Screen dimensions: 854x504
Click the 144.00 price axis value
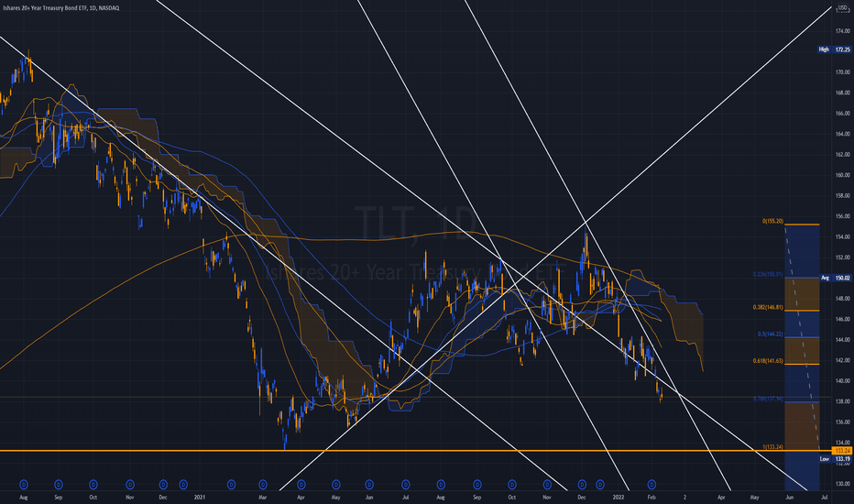tap(843, 340)
